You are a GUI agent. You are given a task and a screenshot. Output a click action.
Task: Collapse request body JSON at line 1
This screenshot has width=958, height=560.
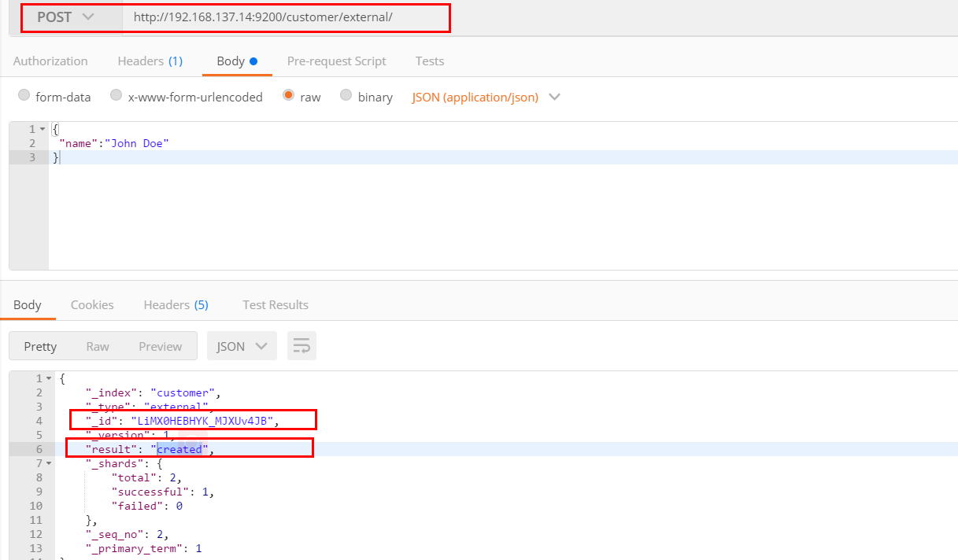[42, 129]
